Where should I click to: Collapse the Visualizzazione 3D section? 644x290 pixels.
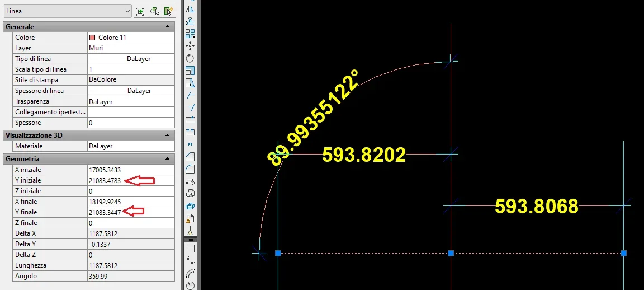(x=167, y=135)
